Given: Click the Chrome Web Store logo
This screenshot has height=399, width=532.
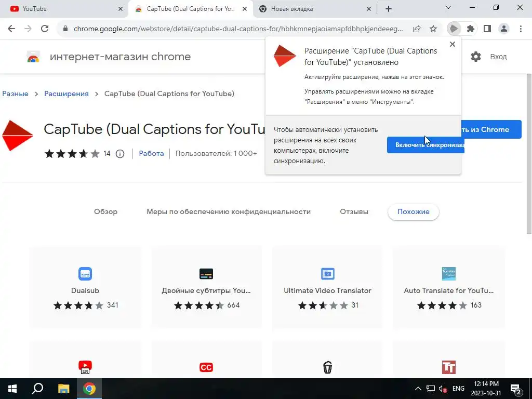Looking at the screenshot, I should pyautogui.click(x=33, y=57).
